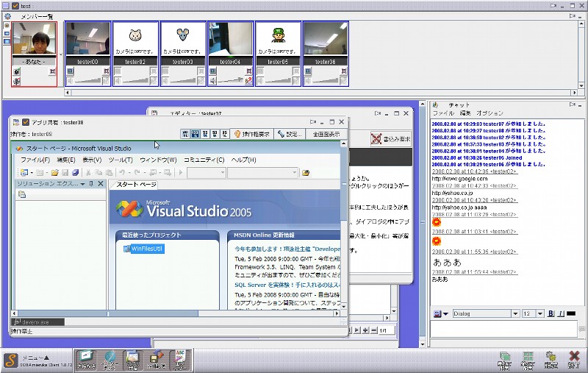588x373 pixels.
Task: Expand the メニュー▲ start menu
Action: (x=35, y=358)
